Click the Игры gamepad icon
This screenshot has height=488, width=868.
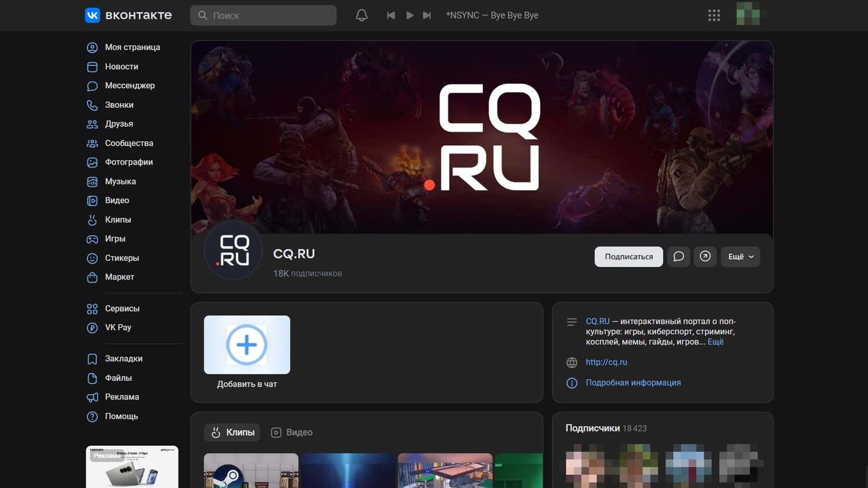tap(92, 239)
